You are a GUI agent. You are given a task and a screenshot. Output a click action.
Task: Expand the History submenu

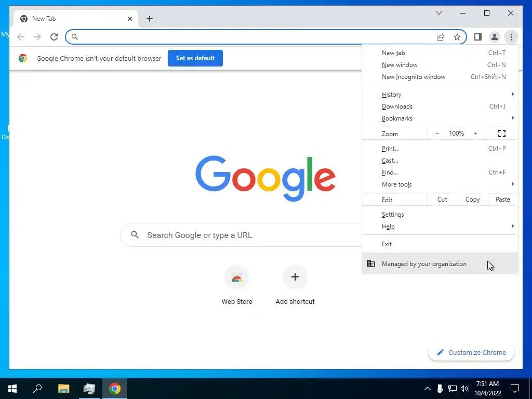coord(440,95)
